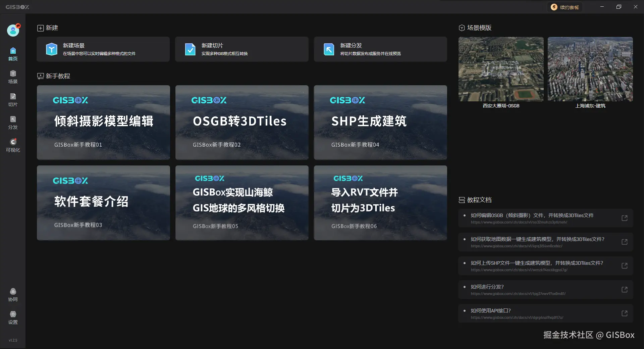Open doc 如何使用API接口?
Viewport: 644px width, 349px height.
(x=546, y=313)
